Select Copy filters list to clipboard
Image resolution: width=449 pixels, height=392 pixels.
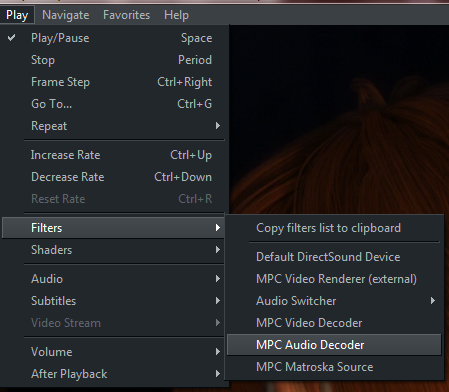click(x=334, y=228)
